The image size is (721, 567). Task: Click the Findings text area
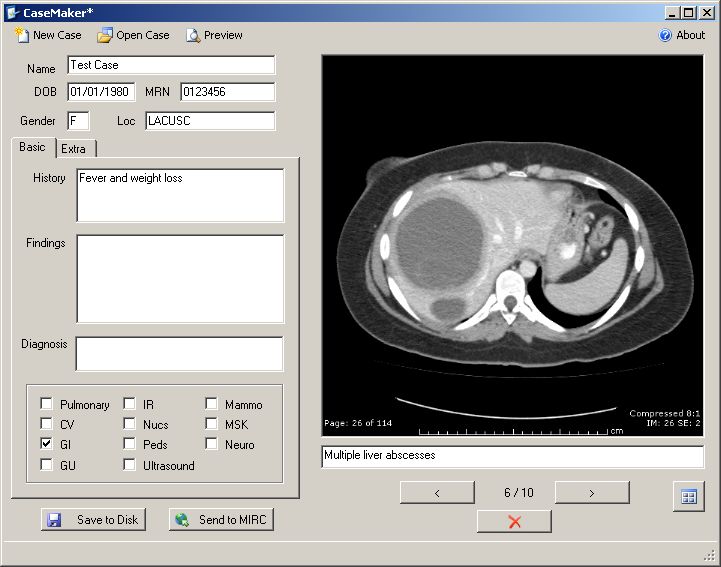point(180,279)
